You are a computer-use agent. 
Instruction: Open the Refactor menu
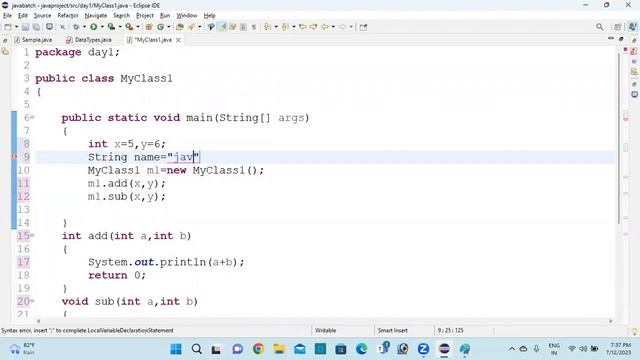tap(68, 16)
